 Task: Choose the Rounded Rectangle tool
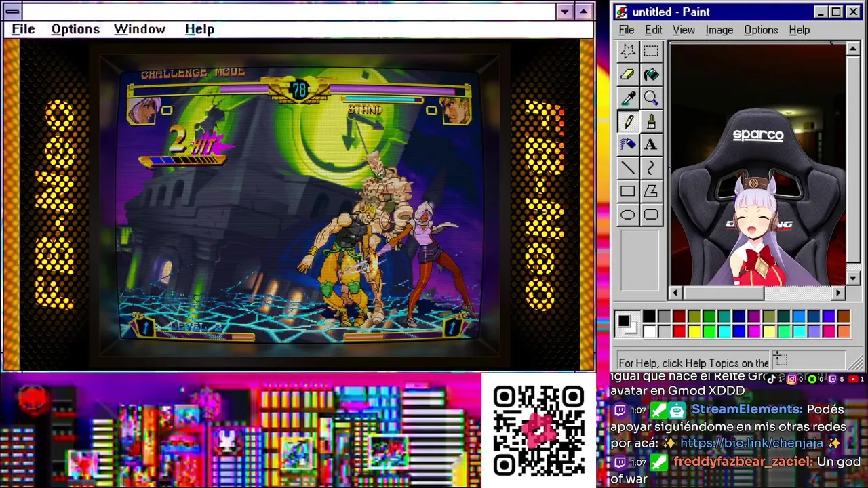click(651, 215)
